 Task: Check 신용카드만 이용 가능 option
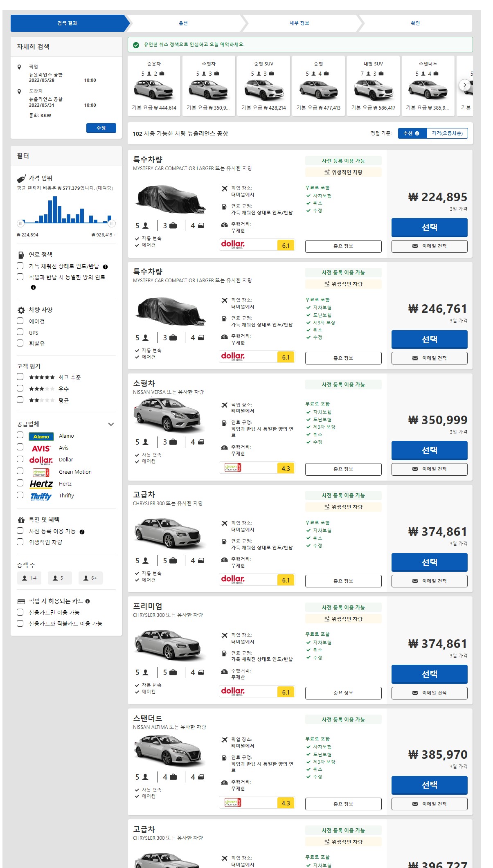click(x=20, y=612)
